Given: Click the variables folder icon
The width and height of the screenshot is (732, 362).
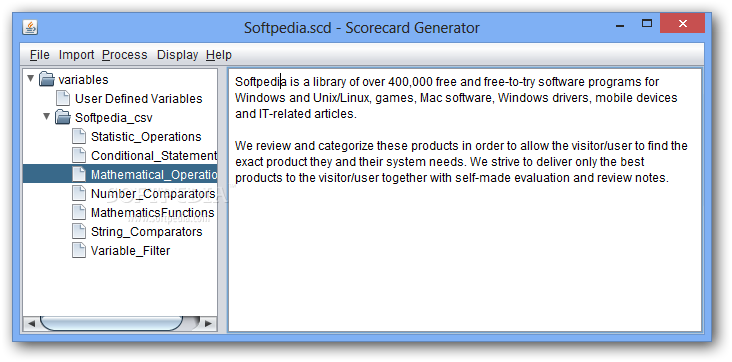Looking at the screenshot, I should pos(47,79).
